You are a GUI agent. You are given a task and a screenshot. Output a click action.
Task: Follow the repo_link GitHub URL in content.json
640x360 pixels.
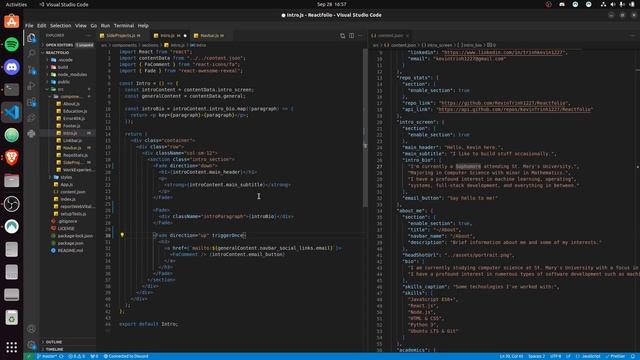pos(504,103)
